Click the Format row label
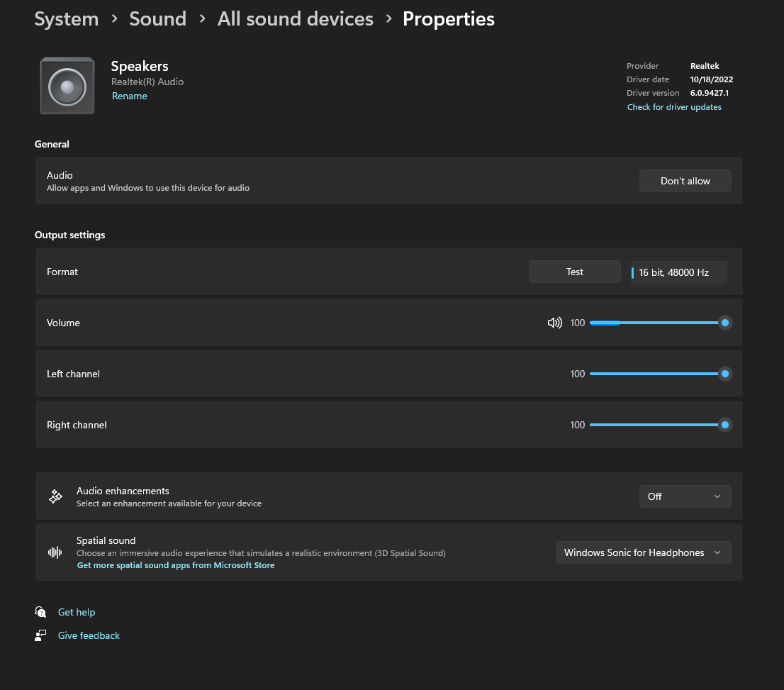Screen dimensions: 784x690 (x=62, y=272)
